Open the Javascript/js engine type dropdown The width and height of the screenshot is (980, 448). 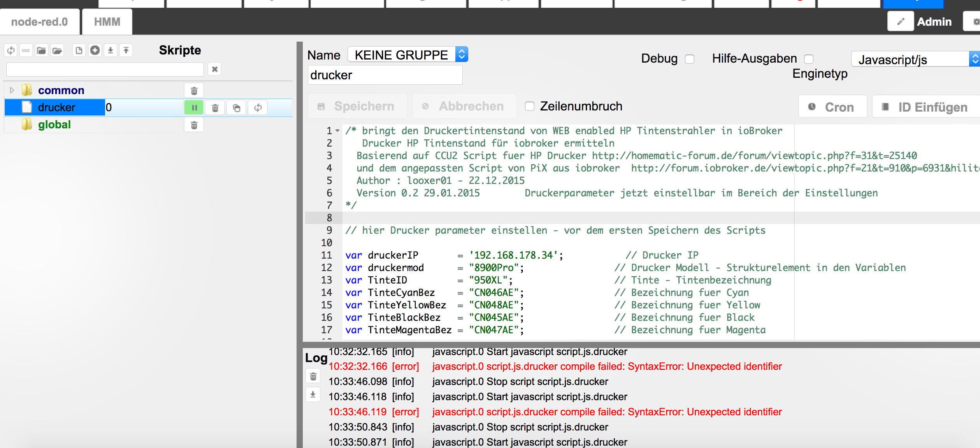tap(915, 59)
